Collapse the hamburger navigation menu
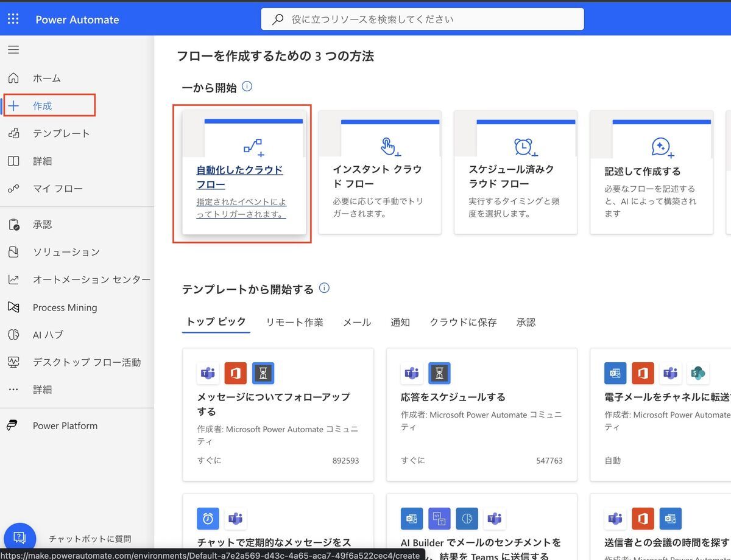 click(13, 49)
